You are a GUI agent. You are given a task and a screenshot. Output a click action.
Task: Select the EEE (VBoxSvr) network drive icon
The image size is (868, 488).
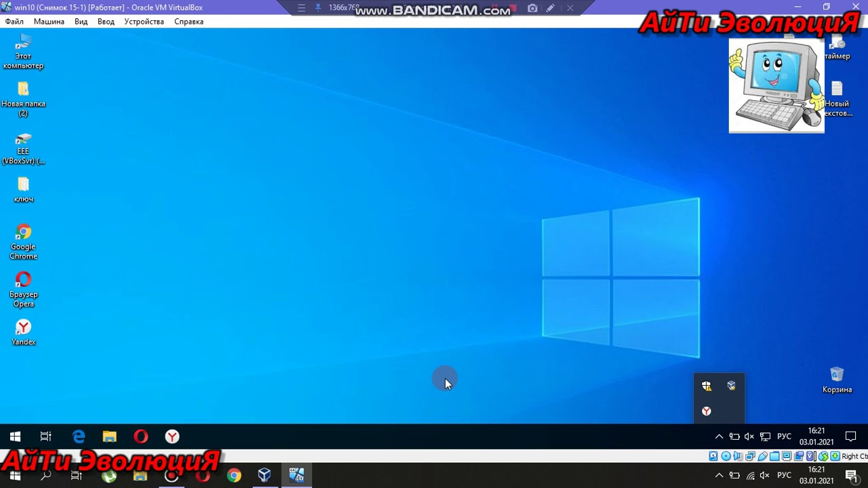[x=23, y=148]
